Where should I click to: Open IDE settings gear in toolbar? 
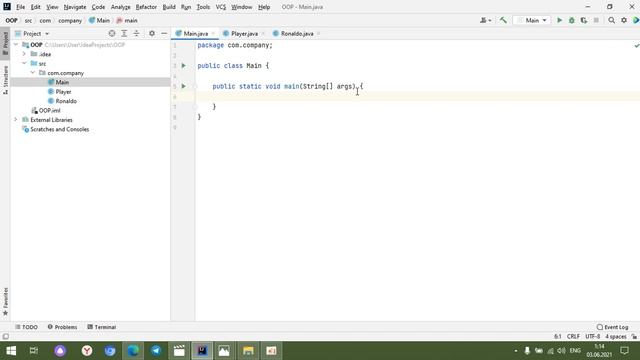(624, 20)
